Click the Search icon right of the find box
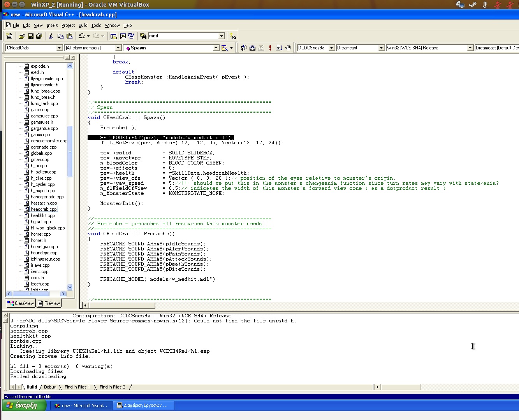The height and width of the screenshot is (420, 519). [233, 36]
